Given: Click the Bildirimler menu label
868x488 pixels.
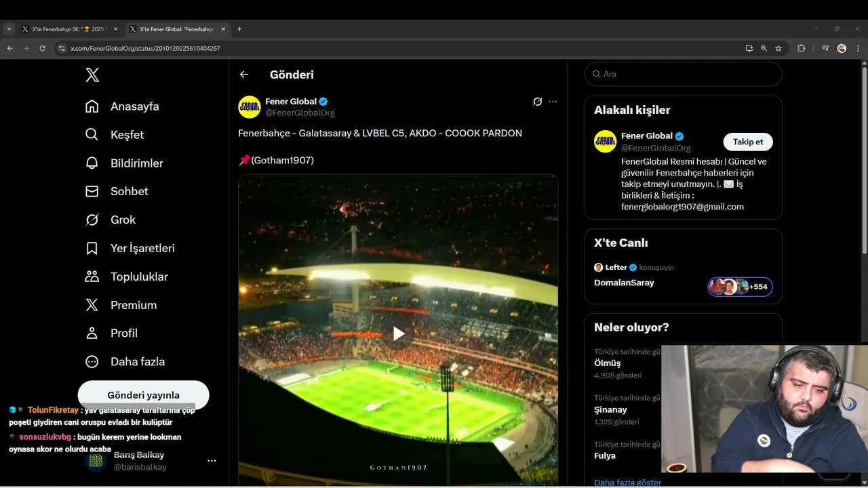Looking at the screenshot, I should (137, 163).
